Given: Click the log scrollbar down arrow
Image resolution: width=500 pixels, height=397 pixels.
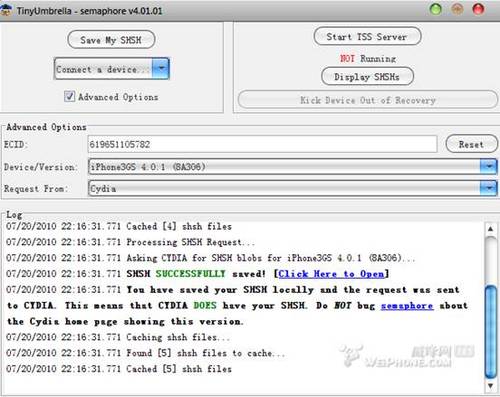Looking at the screenshot, I should point(490,386).
